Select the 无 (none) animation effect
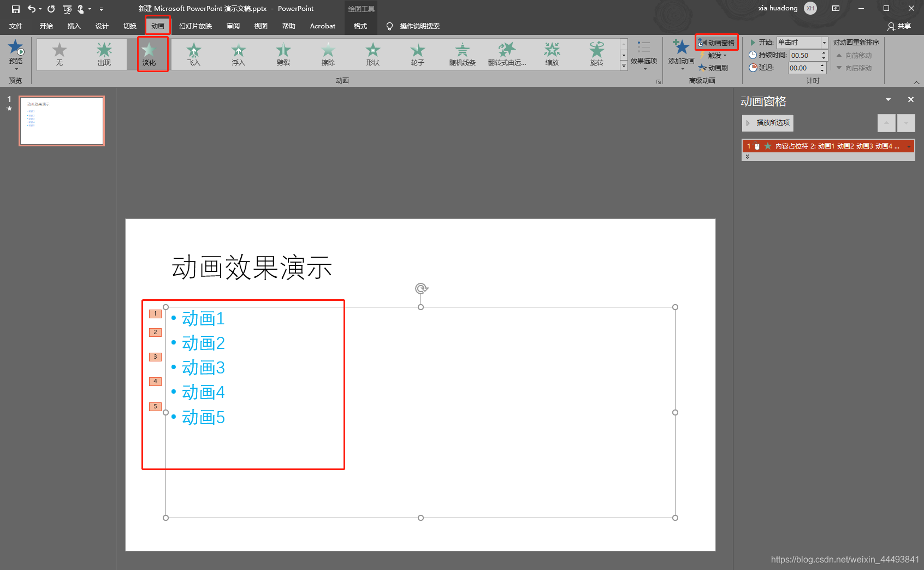 [x=60, y=54]
